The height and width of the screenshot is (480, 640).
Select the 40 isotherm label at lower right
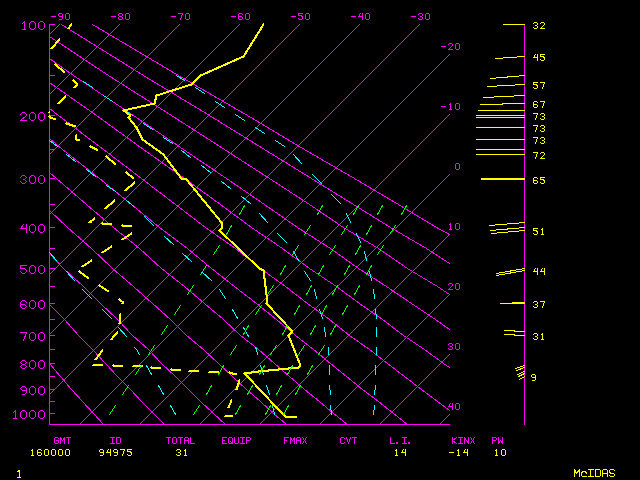(454, 407)
